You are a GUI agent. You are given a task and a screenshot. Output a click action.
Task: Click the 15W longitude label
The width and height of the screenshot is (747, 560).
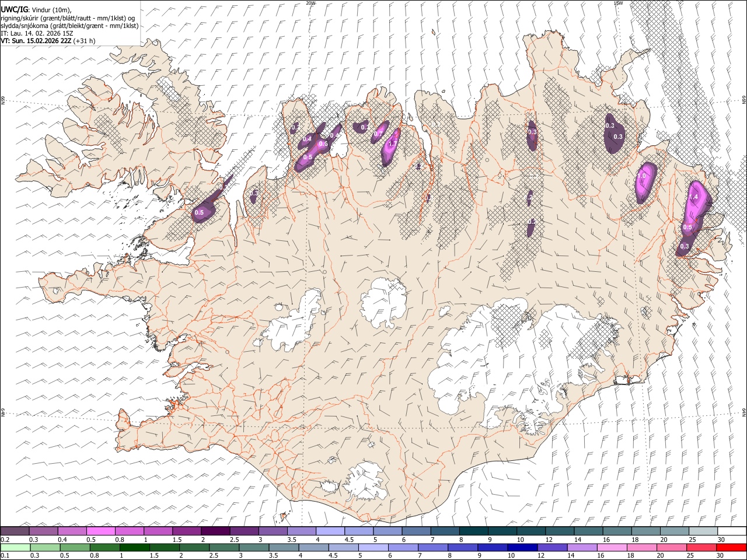click(617, 3)
